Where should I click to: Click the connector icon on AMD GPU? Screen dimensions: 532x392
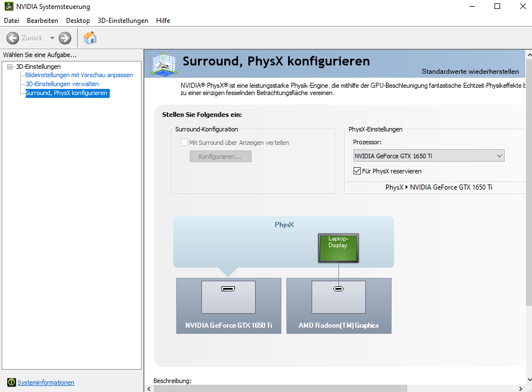(338, 289)
